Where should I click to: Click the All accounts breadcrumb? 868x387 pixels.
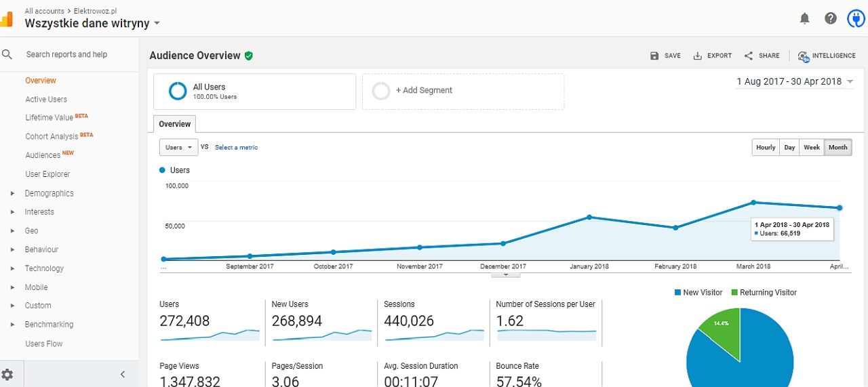[x=44, y=11]
